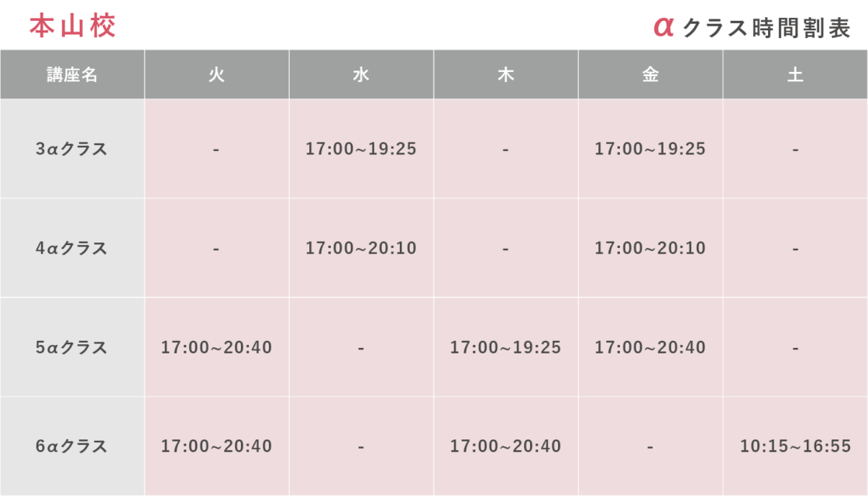Click 4αクラス Friday time 17:00~20:10

coord(650,248)
